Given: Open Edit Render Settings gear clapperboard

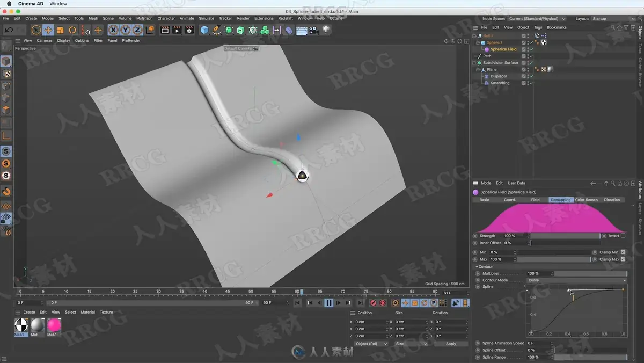Looking at the screenshot, I should click(x=189, y=30).
